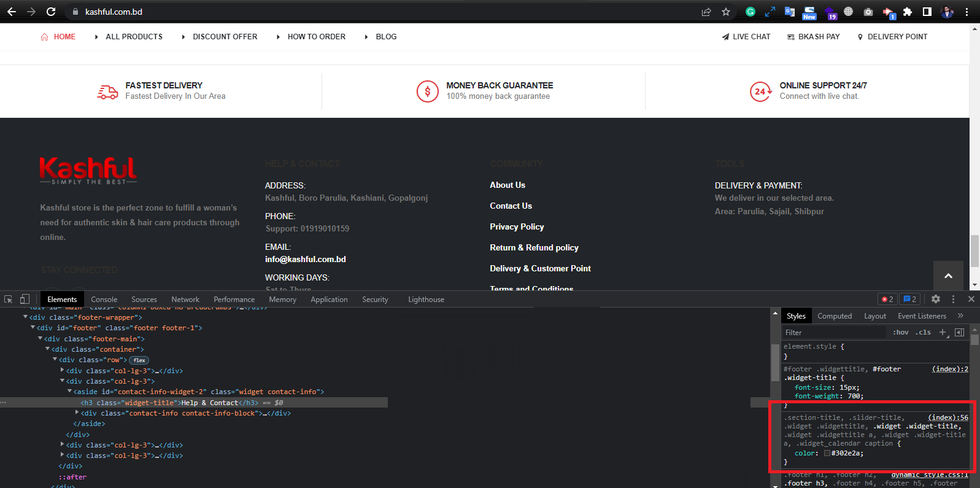
Task: Open the (index):56 source link
Action: pyautogui.click(x=948, y=417)
